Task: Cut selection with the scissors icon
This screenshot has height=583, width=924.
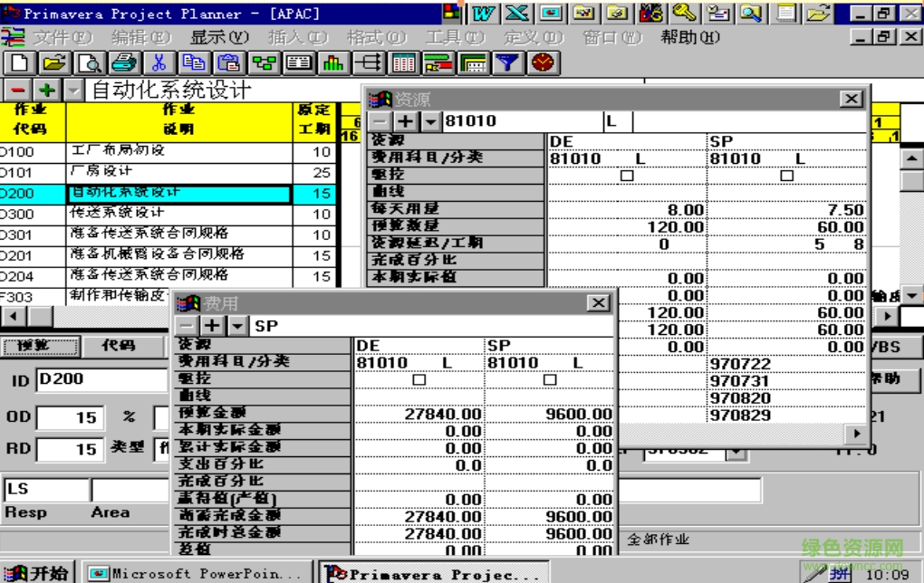Action: pos(159,62)
